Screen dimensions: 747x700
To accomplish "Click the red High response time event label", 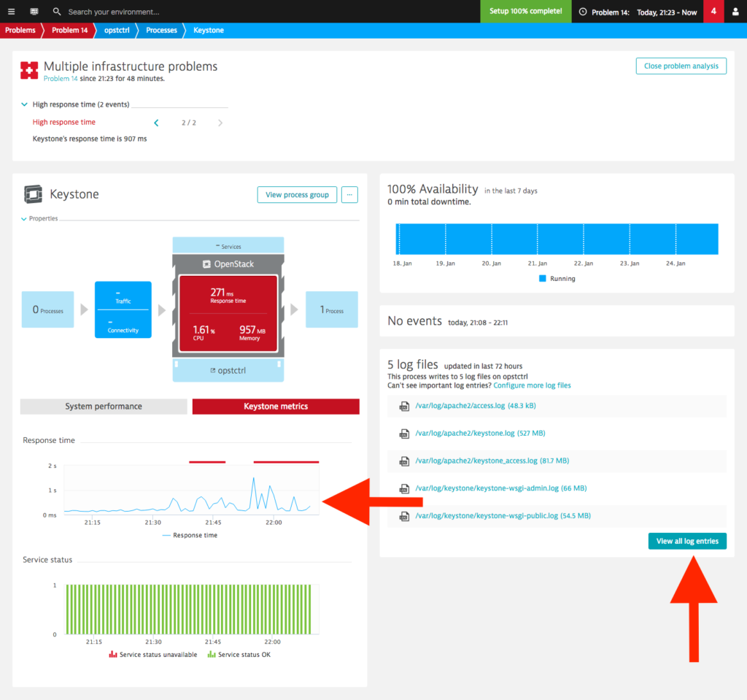I will [64, 122].
